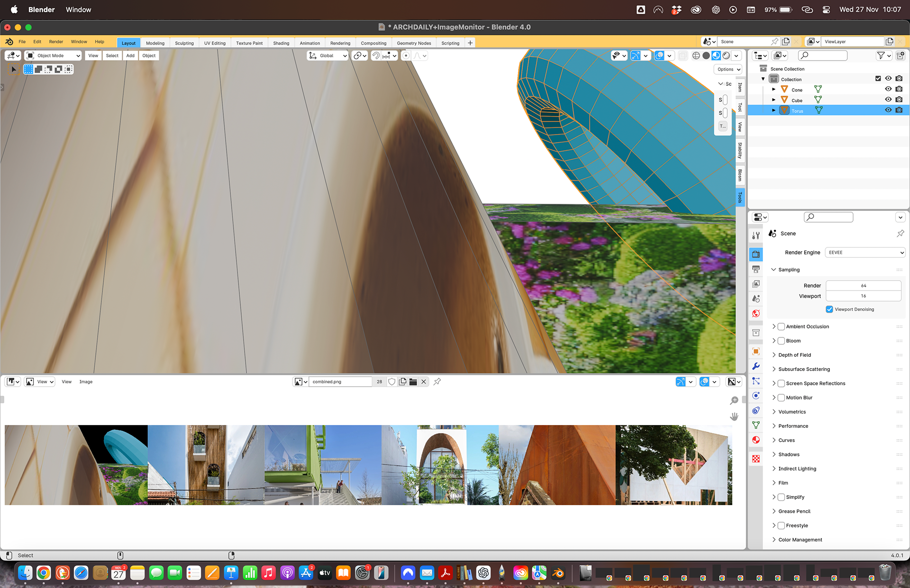910x588 pixels.
Task: Switch to the World properties tab
Action: coord(756,313)
